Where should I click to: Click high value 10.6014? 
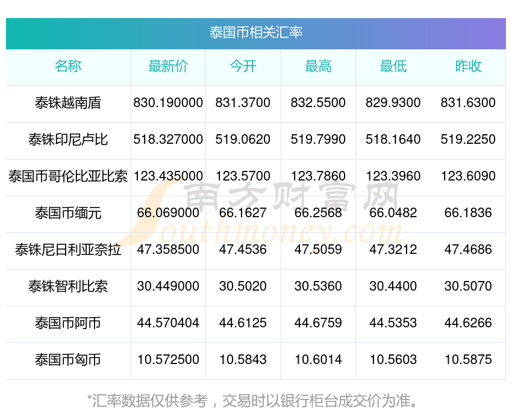318,360
